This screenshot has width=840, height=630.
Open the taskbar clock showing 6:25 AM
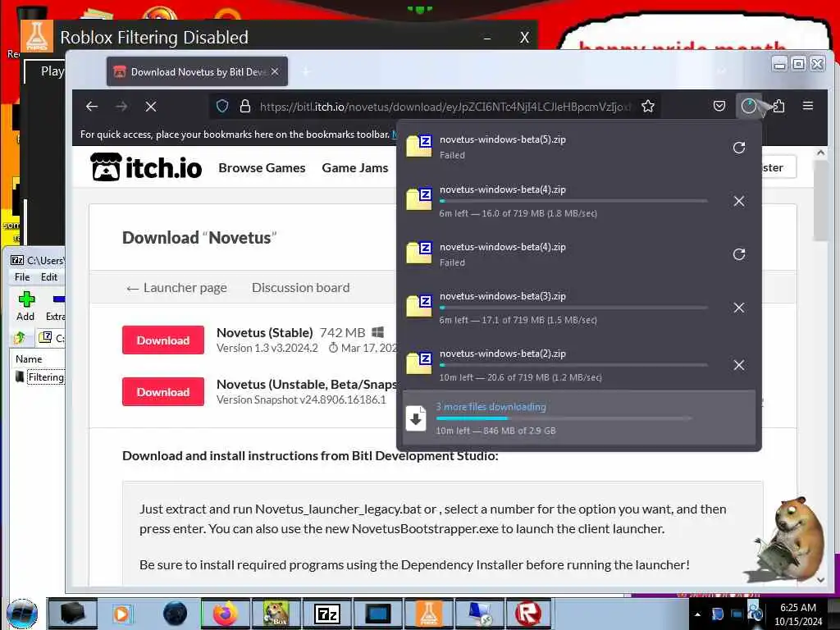point(797,614)
